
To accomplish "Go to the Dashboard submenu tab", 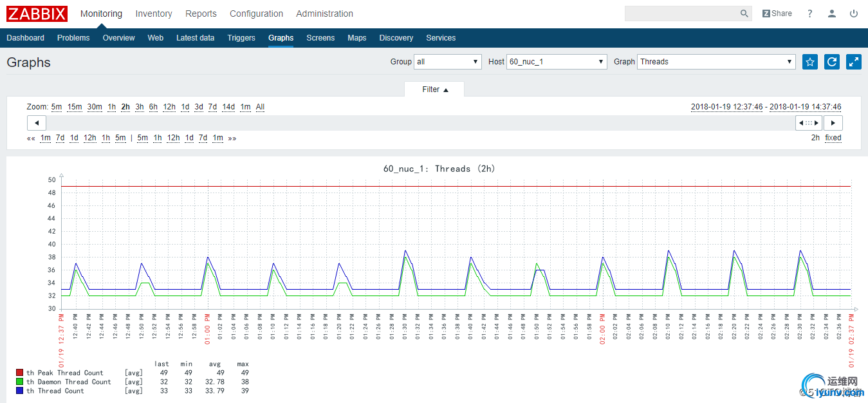I will pyautogui.click(x=26, y=38).
